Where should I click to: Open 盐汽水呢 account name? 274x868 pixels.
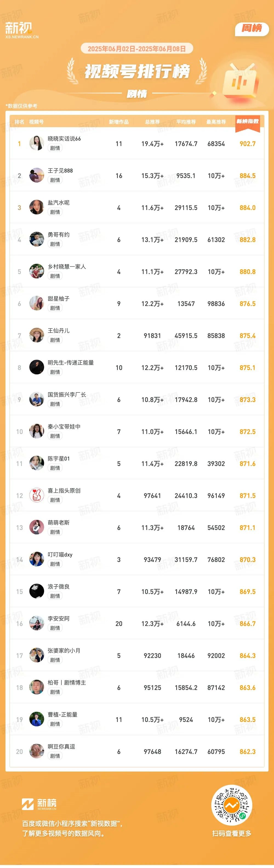(58, 203)
